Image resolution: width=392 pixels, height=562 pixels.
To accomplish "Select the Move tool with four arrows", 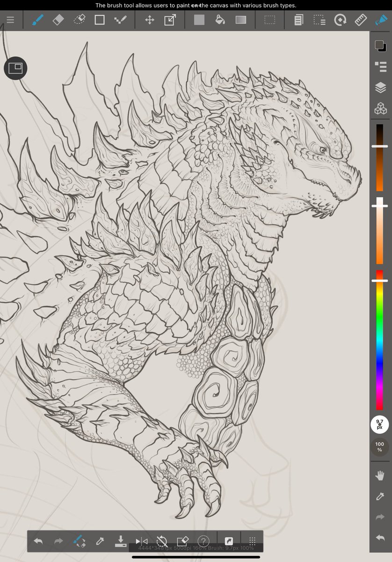I will (150, 20).
